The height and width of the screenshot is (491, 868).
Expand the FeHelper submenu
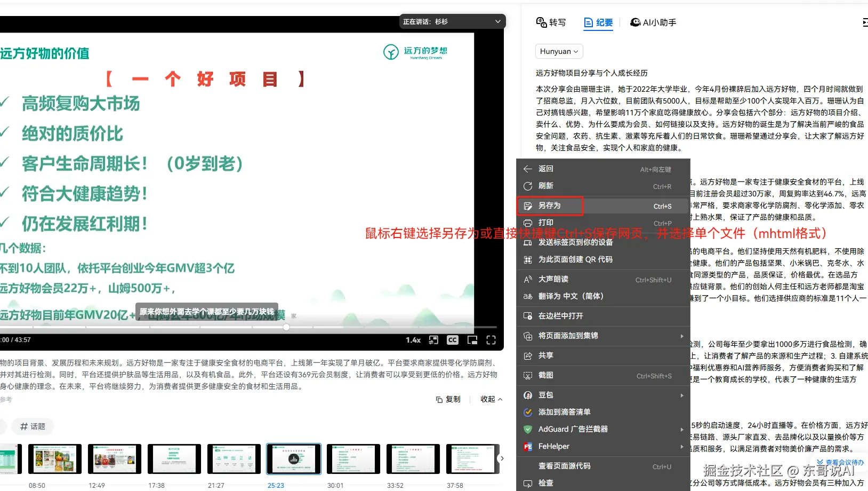(x=603, y=446)
